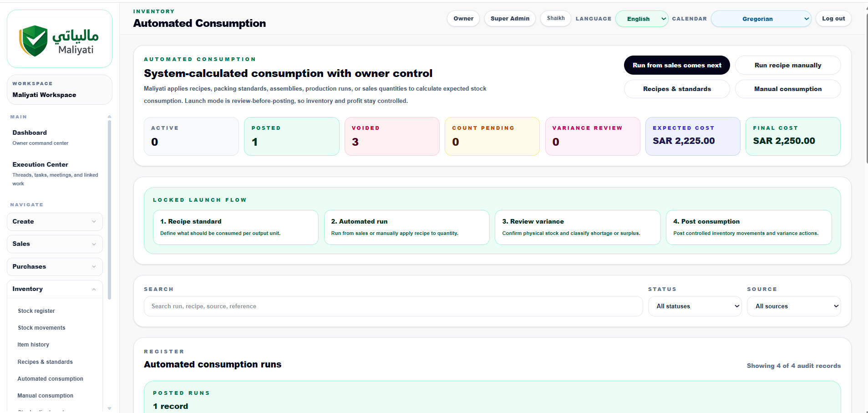Open Recipes & standards sidebar item
Screen dimensions: 868x413
pos(45,362)
